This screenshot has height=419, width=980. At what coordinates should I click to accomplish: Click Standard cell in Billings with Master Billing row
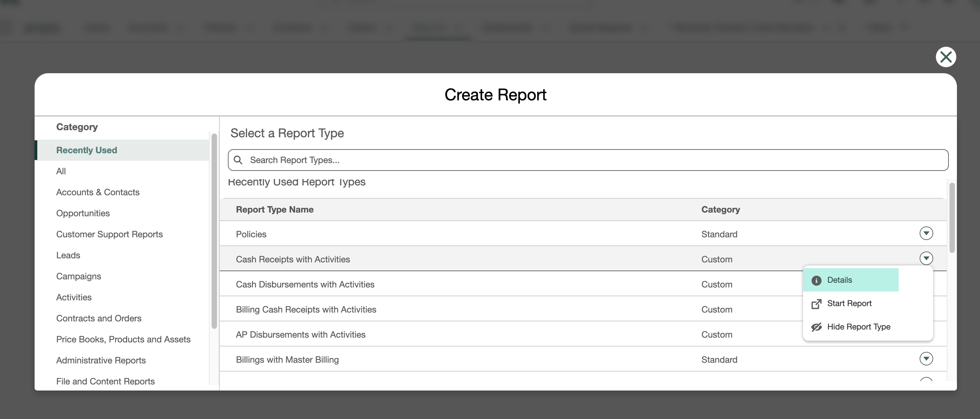click(719, 360)
